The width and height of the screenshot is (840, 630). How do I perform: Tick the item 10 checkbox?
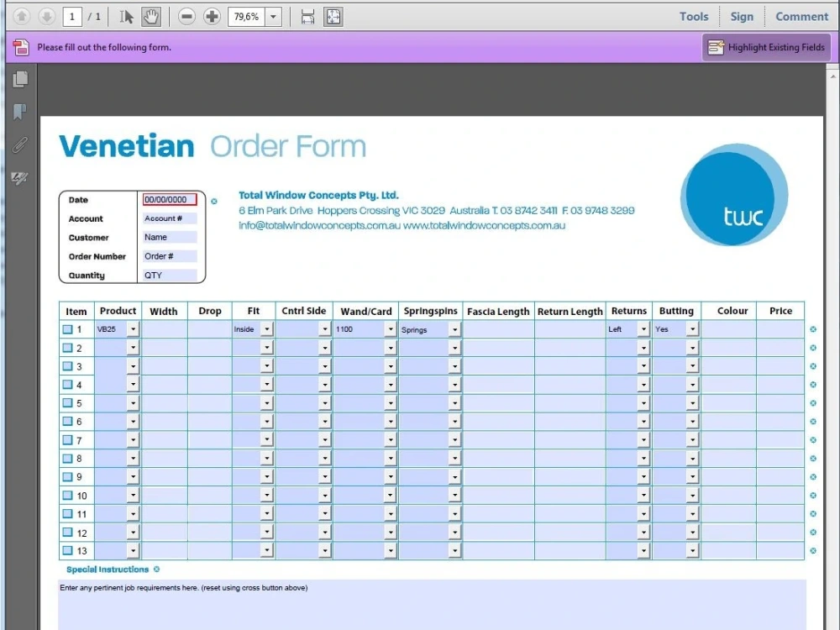pyautogui.click(x=67, y=495)
